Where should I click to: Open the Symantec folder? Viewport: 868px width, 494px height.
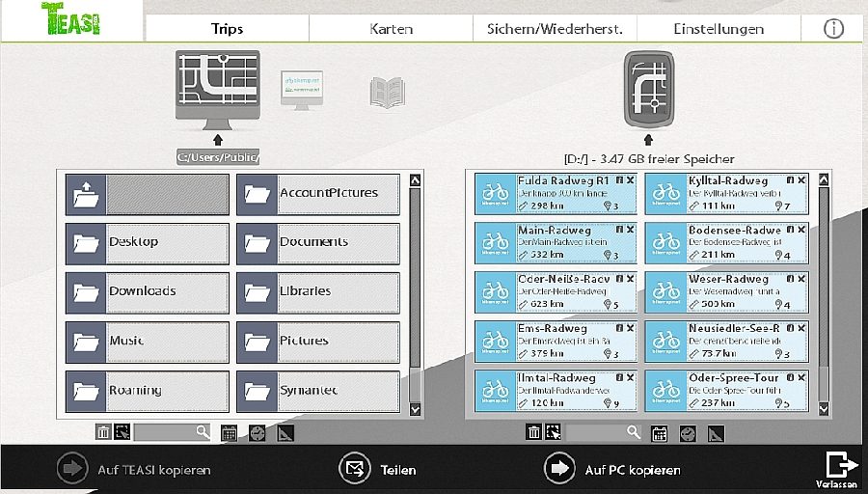[x=318, y=392]
